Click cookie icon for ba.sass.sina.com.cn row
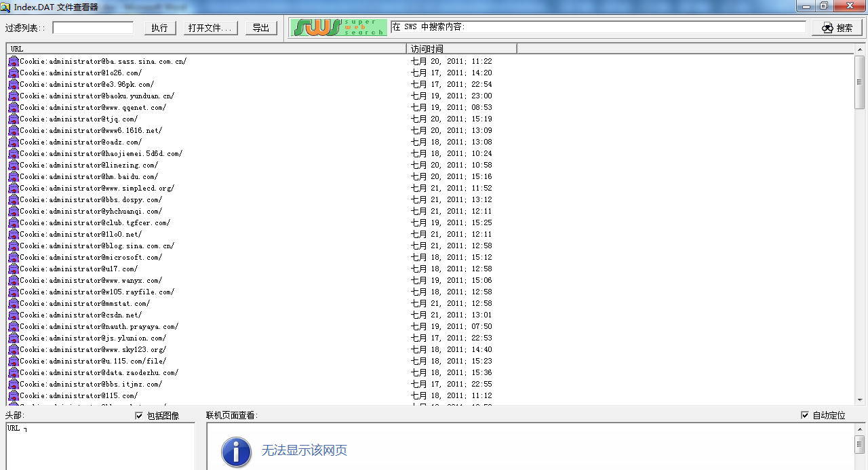The height and width of the screenshot is (470, 868). (x=14, y=61)
